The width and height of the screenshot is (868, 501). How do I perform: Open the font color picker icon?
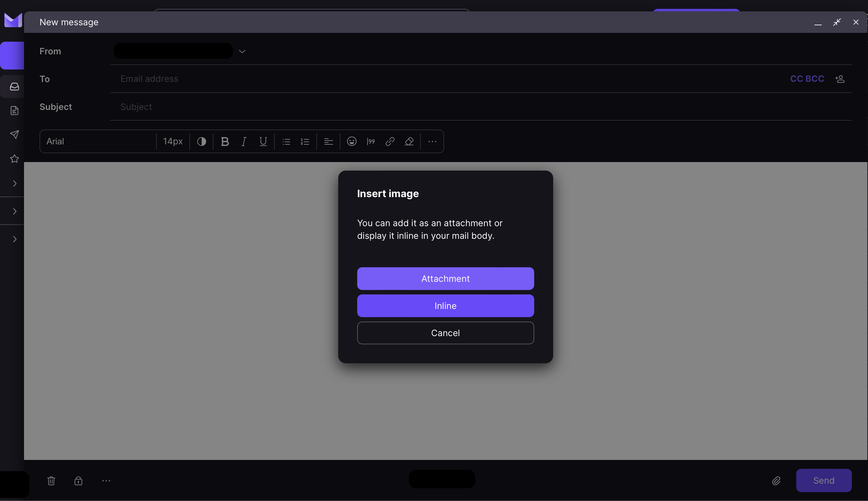tap(201, 142)
